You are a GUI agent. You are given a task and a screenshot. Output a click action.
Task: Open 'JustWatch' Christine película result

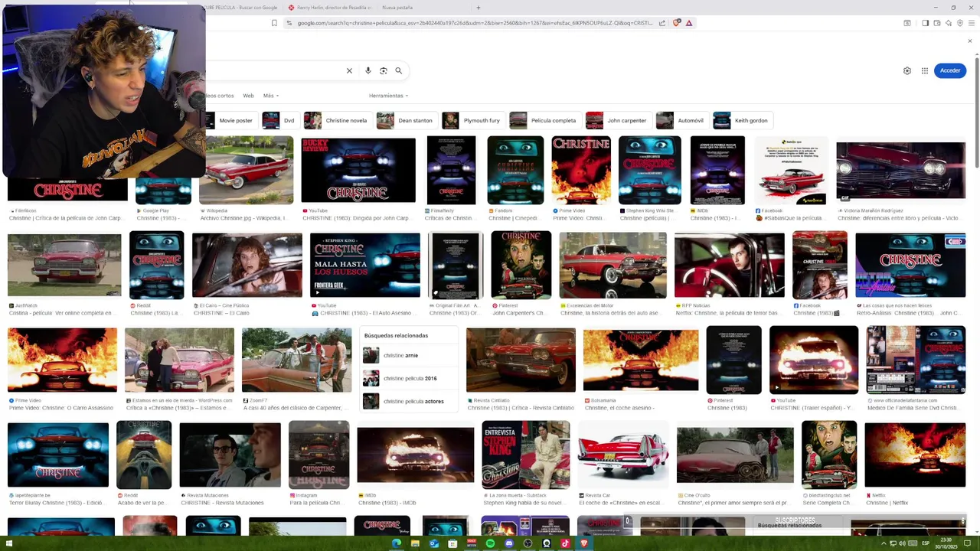(64, 275)
